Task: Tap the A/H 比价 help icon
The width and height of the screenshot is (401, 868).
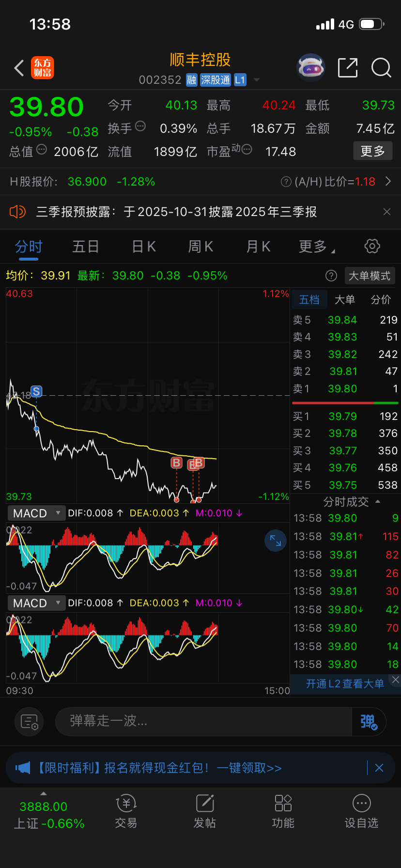Action: pos(286,182)
